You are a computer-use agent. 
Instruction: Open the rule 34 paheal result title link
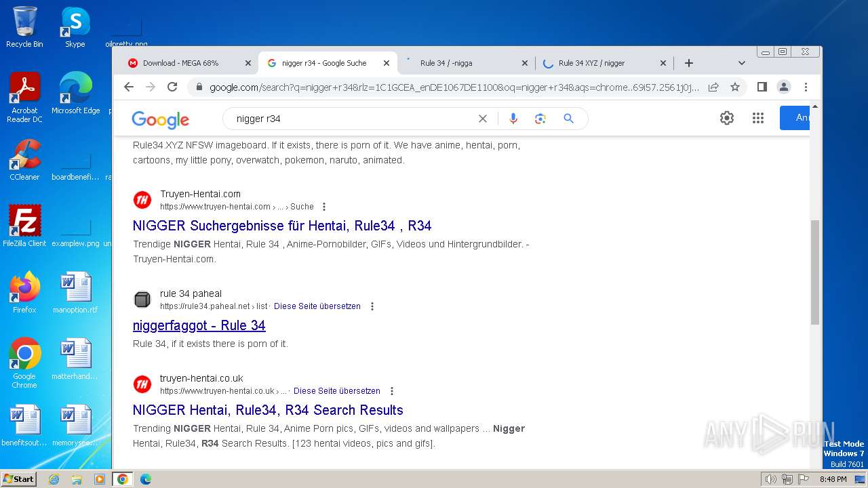click(199, 325)
